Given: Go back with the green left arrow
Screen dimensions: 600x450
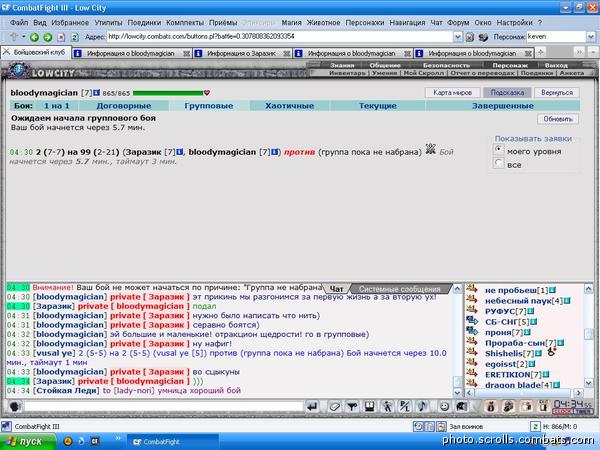Looking at the screenshot, I should (x=34, y=37).
